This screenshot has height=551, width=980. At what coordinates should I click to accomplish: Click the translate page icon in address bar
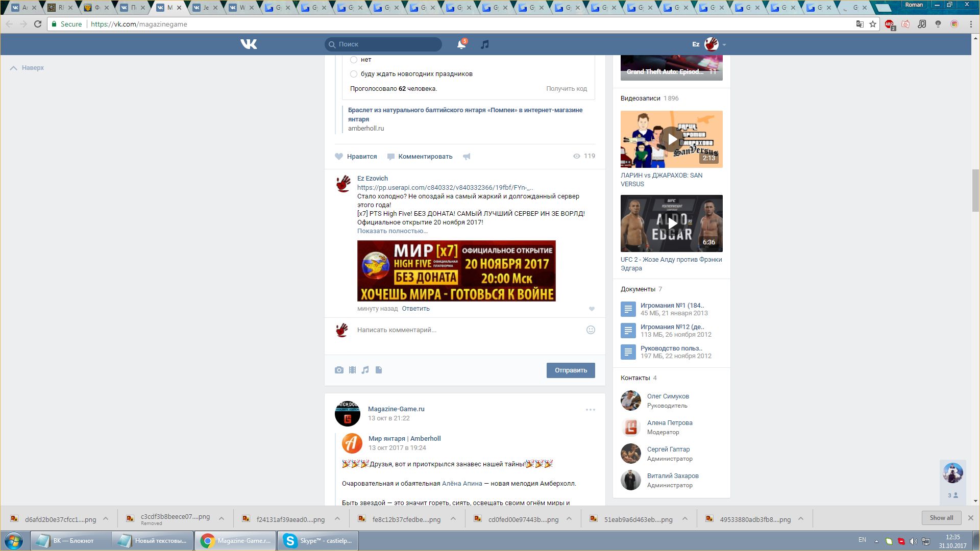click(x=860, y=24)
